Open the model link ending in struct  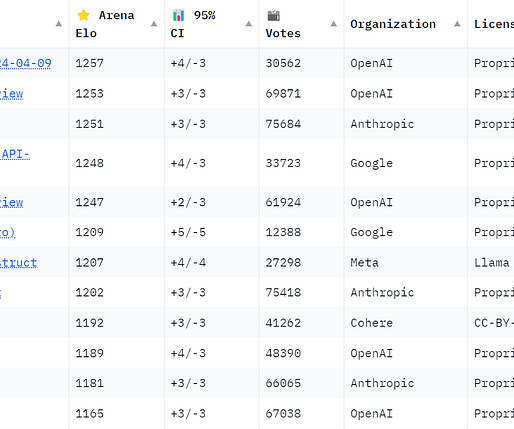[x=18, y=263]
